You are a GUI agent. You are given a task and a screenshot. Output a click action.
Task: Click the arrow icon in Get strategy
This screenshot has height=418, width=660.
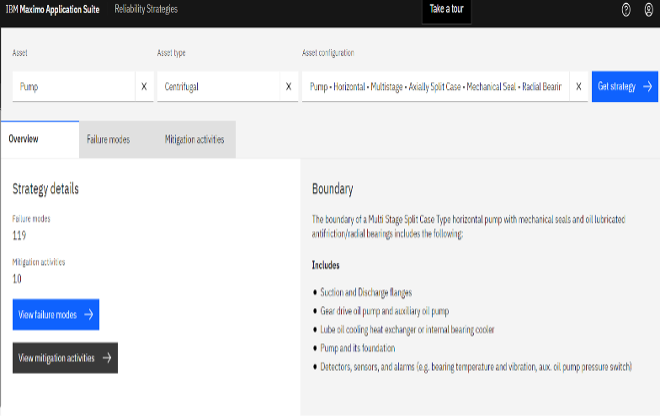coord(647,86)
